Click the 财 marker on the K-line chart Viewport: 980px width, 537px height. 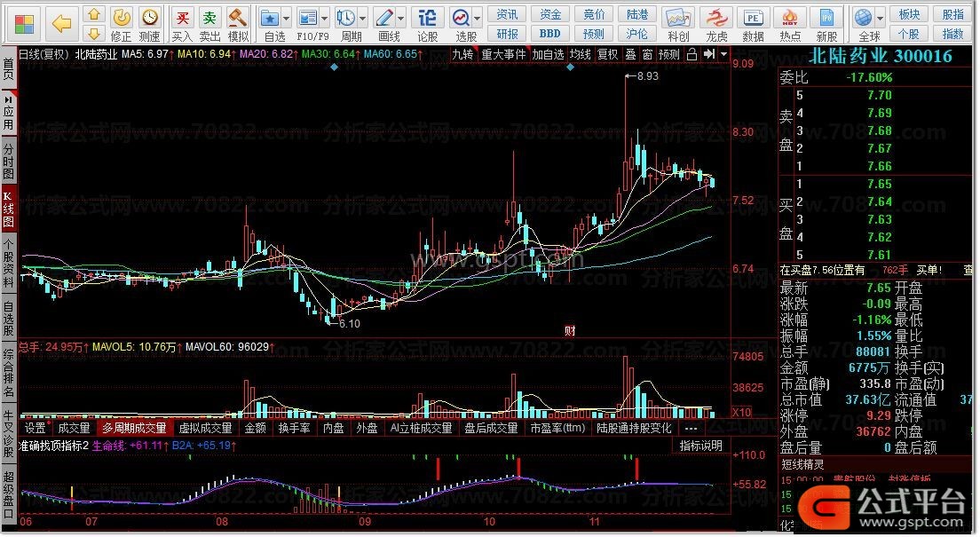coord(570,331)
